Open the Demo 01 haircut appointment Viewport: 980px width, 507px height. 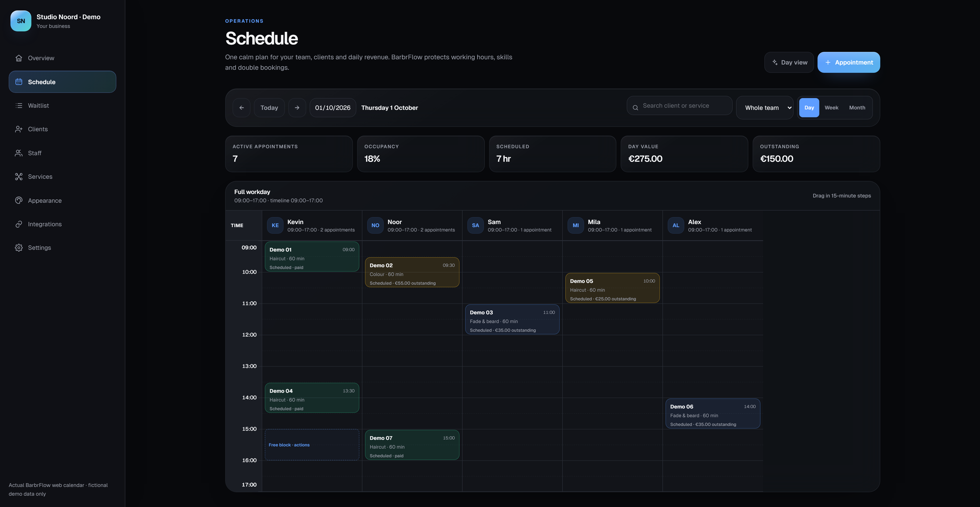pos(312,257)
